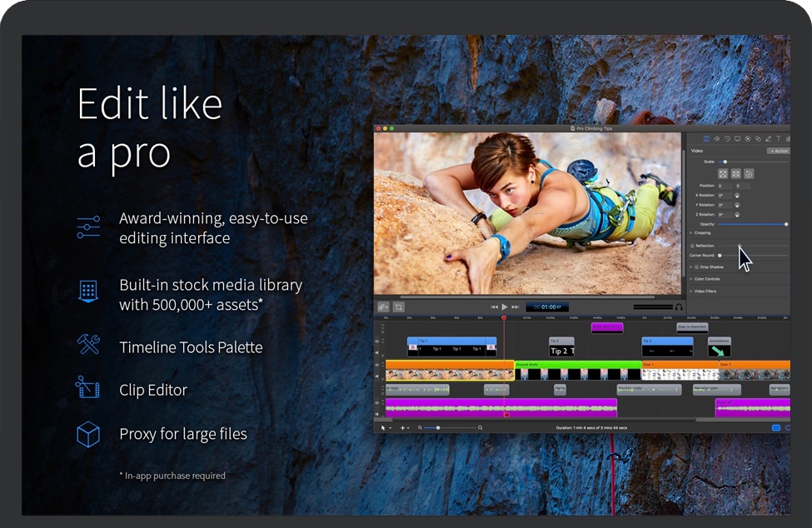The image size is (812, 528).
Task: Select the orange Gear 1 clip
Action: tap(680, 371)
